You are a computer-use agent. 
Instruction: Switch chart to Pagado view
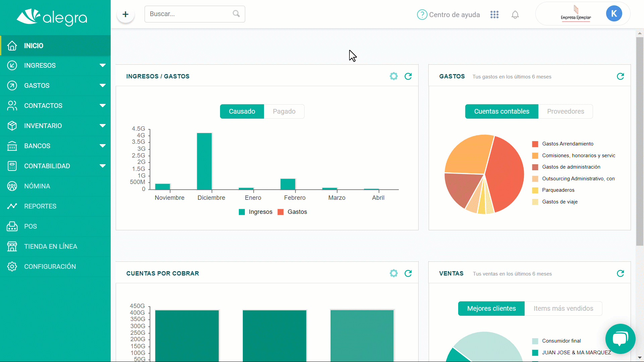pos(284,112)
